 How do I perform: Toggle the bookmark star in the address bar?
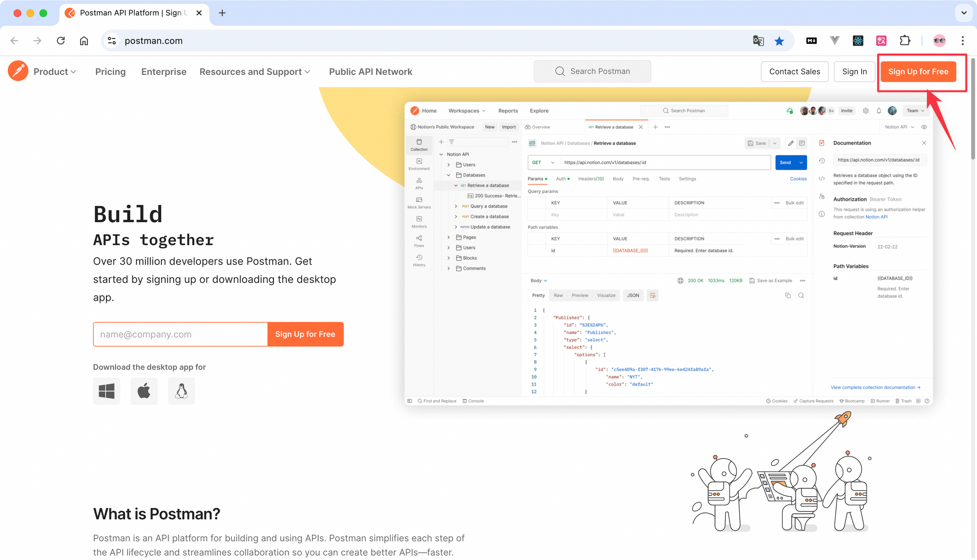[x=779, y=41]
